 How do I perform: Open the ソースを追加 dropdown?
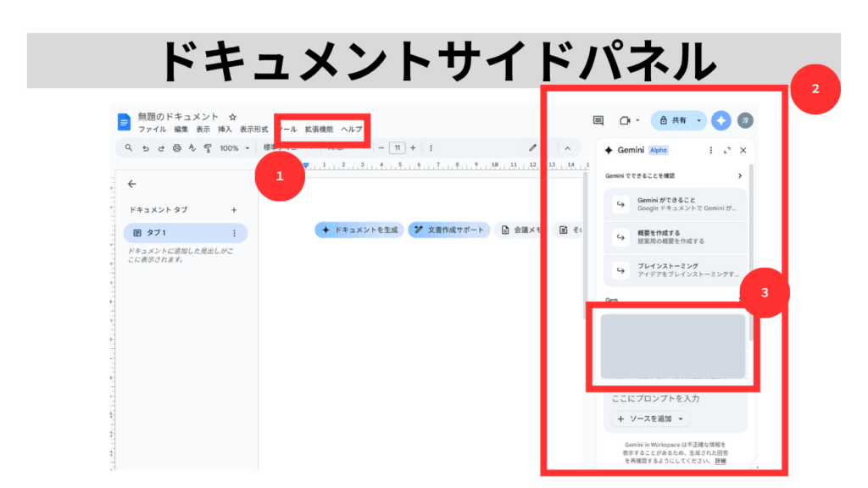pos(650,419)
